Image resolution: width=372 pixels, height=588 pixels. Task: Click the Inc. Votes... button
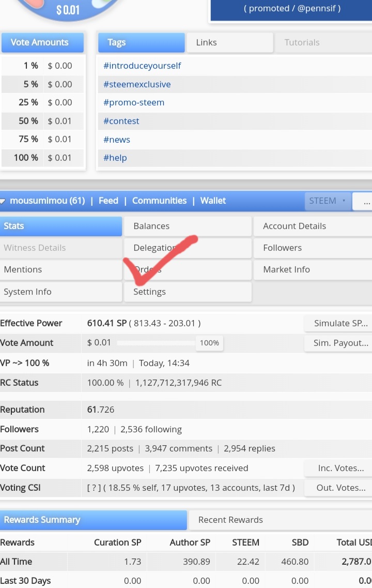[338, 468]
